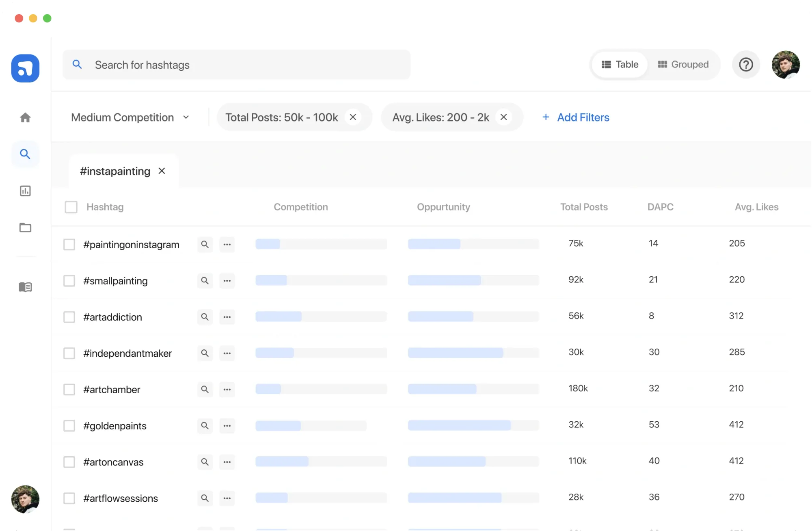Open the Home view in the sidebar
This screenshot has height=531, width=812.
pyautogui.click(x=25, y=117)
